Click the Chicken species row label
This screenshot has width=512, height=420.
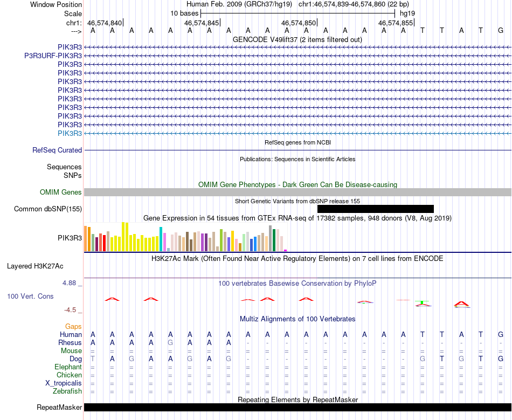pyautogui.click(x=69, y=375)
